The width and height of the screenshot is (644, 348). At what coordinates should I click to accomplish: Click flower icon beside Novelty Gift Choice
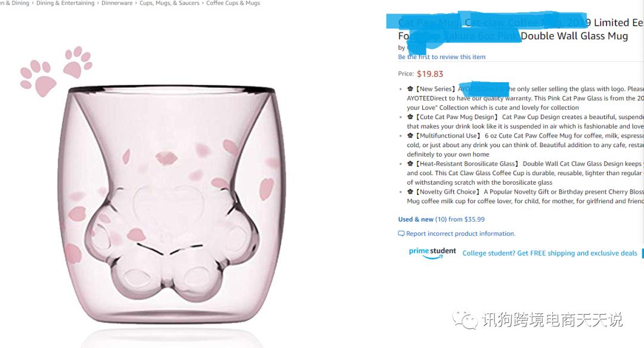[x=410, y=192]
